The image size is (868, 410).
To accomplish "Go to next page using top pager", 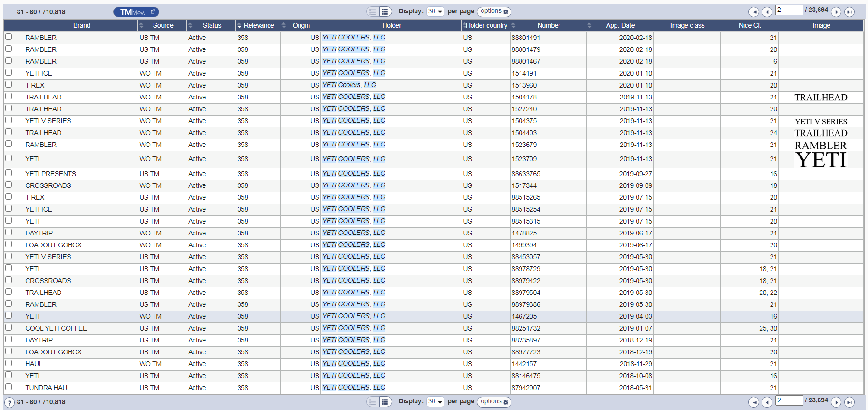I will click(x=836, y=12).
